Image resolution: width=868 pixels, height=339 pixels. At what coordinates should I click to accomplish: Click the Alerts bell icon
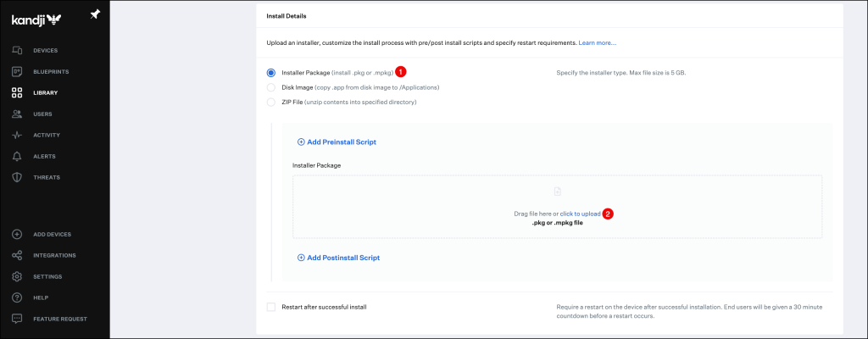[17, 156]
